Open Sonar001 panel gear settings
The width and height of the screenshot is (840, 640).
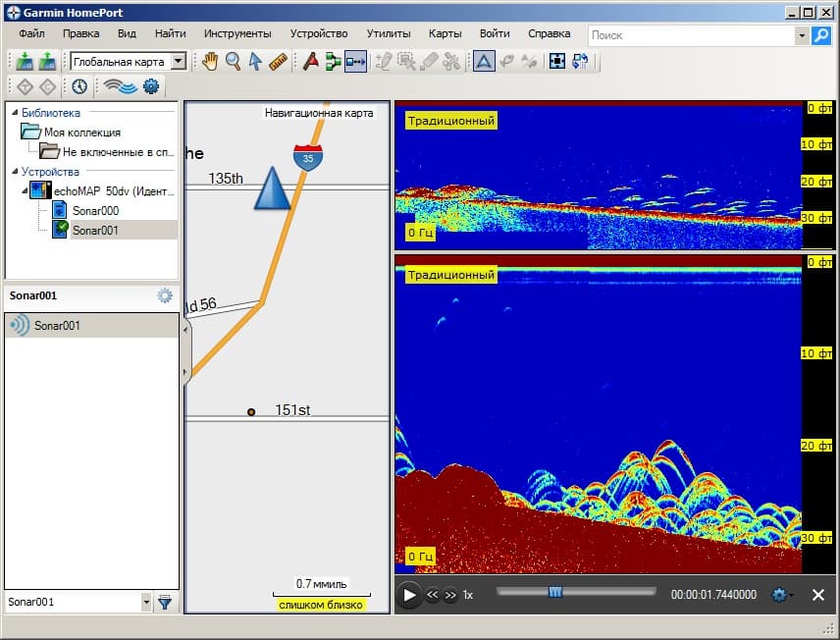click(165, 295)
